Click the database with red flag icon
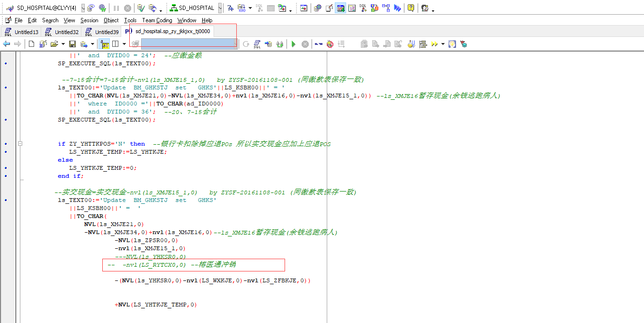This screenshot has width=644, height=323. [464, 44]
